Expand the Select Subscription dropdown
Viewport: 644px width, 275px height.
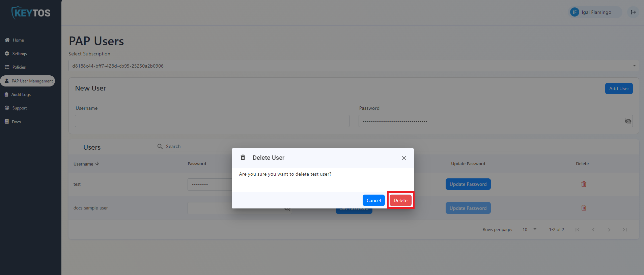(354, 66)
